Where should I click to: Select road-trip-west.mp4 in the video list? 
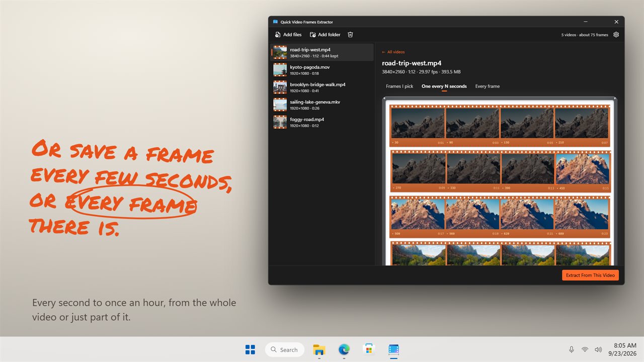(x=323, y=52)
